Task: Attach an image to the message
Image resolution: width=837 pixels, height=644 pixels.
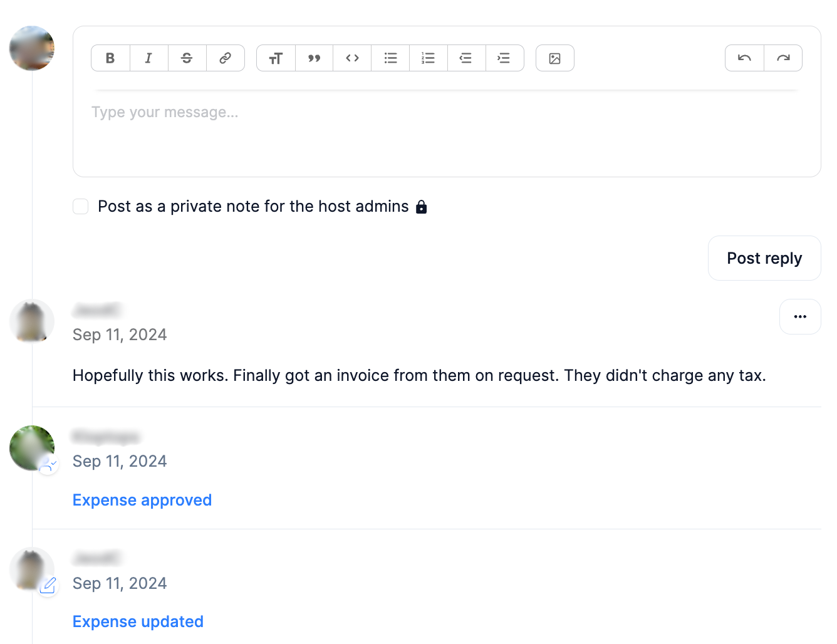Action: (x=554, y=58)
